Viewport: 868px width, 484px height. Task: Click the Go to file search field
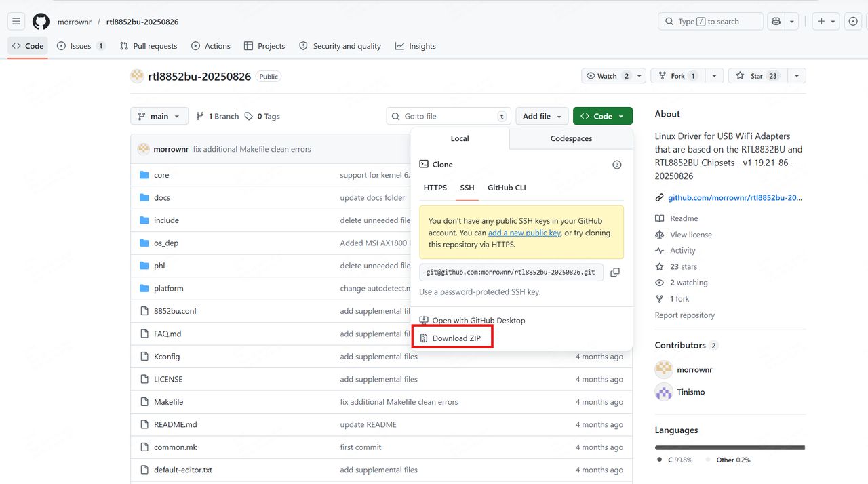pyautogui.click(x=448, y=117)
